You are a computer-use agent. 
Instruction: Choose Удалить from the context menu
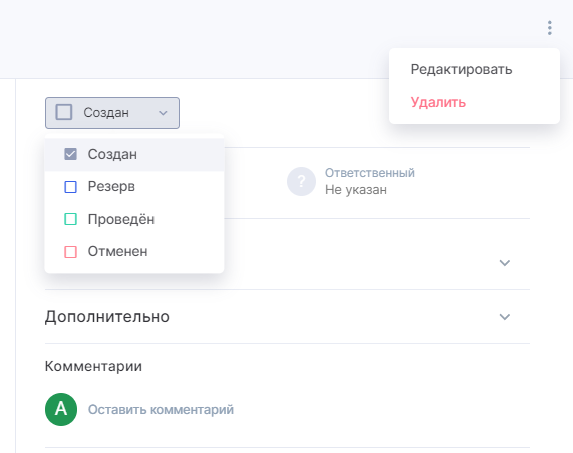pos(438,102)
